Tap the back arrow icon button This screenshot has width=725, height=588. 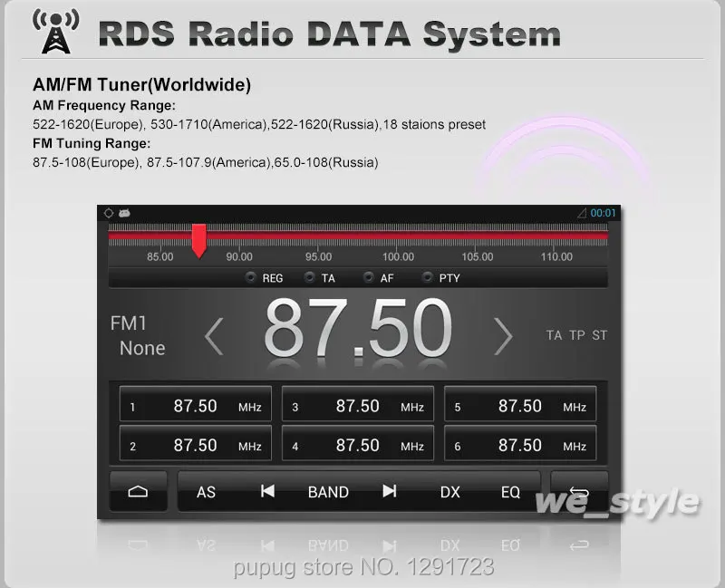point(579,491)
